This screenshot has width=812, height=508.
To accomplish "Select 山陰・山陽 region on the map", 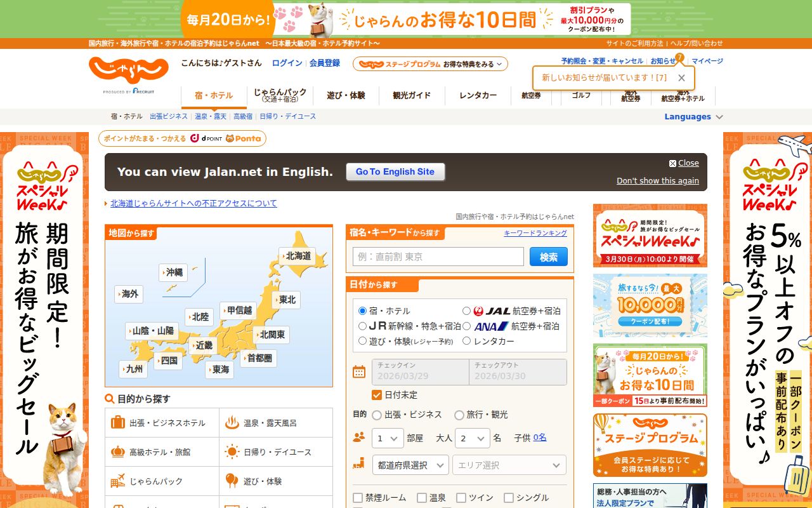I will click(152, 331).
